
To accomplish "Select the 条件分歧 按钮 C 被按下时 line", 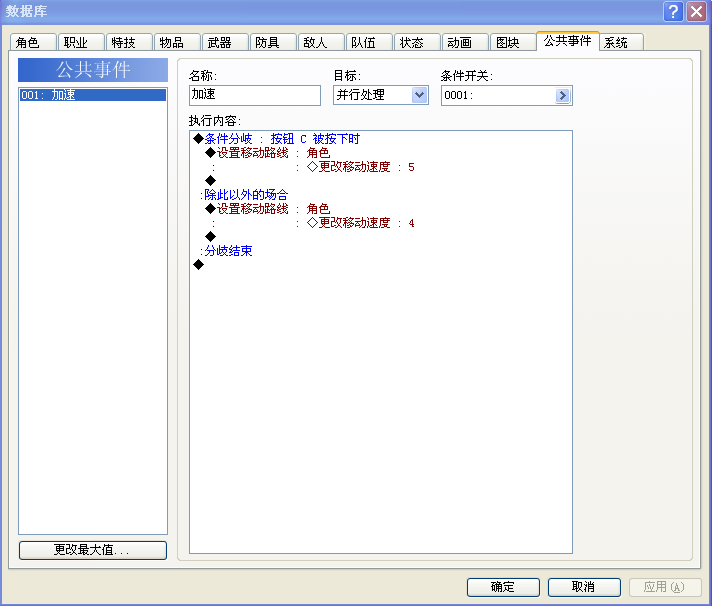I will click(277, 138).
